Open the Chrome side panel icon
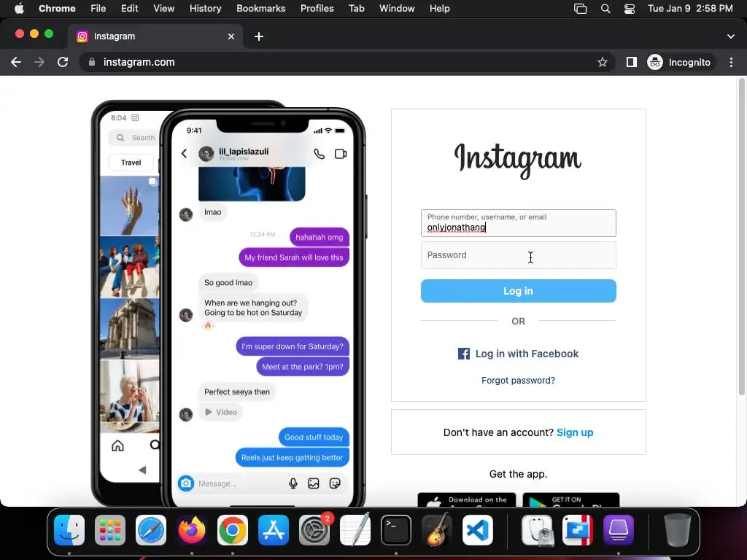The height and width of the screenshot is (560, 747). click(x=632, y=62)
